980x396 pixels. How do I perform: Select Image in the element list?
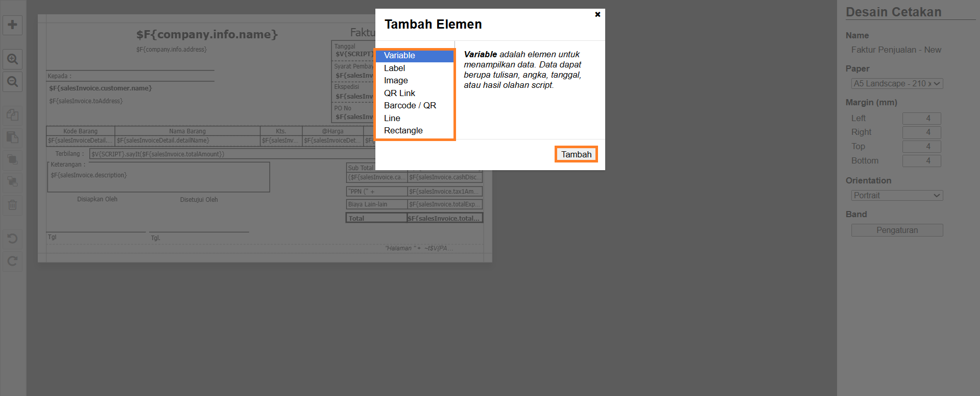396,80
